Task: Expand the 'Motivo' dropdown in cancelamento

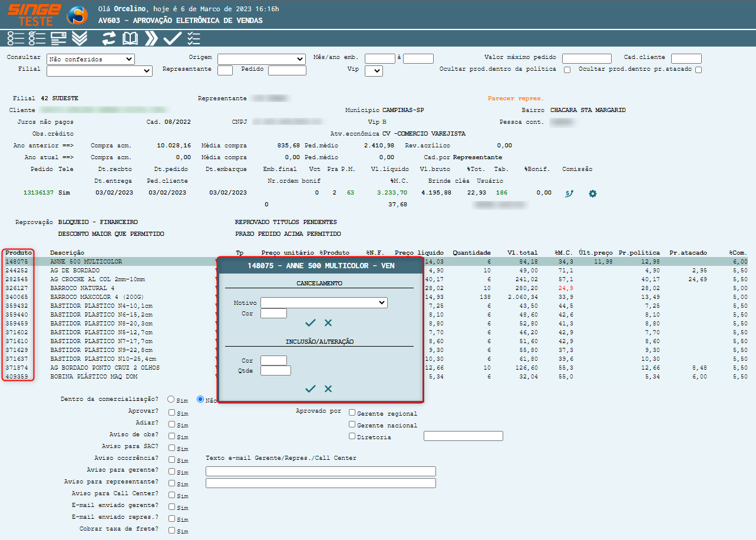Action: click(x=324, y=303)
